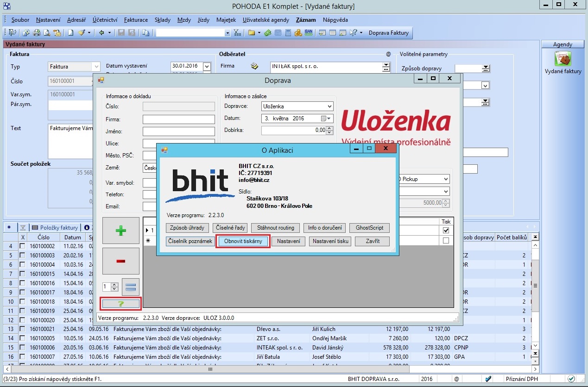Image resolution: width=588 pixels, height=387 pixels.
Task: Click the first toolbar icon with flag and arrow
Action: click(x=12, y=33)
